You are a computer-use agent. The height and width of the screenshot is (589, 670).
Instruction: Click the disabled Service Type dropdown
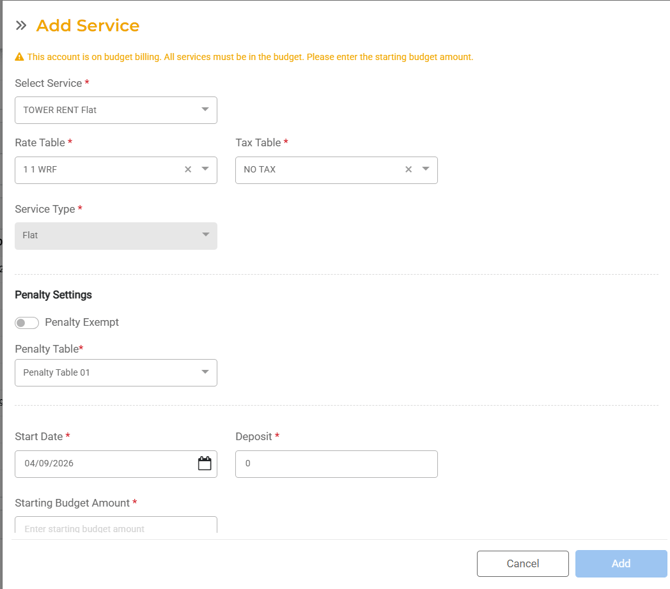pyautogui.click(x=116, y=236)
